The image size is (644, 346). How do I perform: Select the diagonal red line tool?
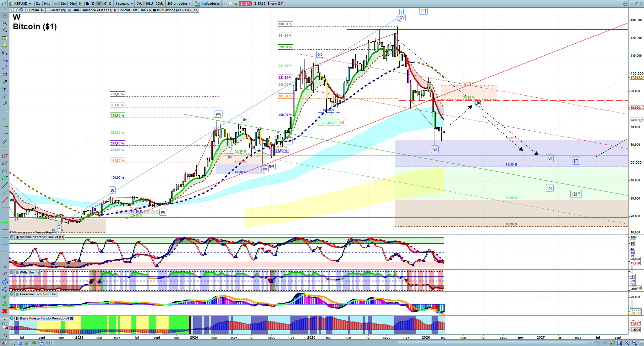5,200
